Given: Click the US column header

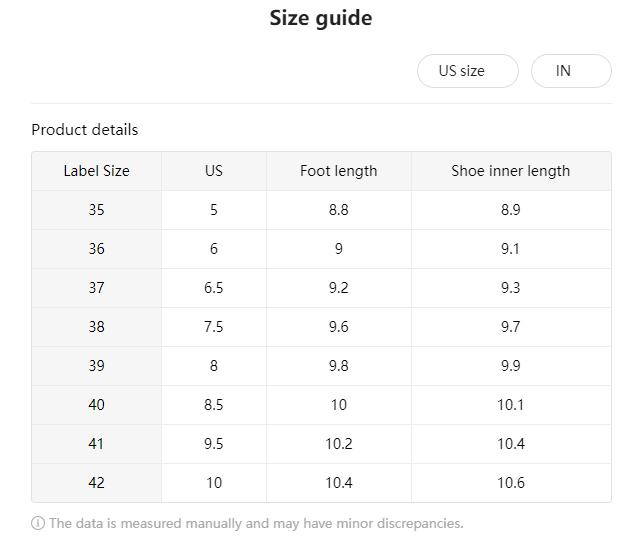Looking at the screenshot, I should [214, 171].
